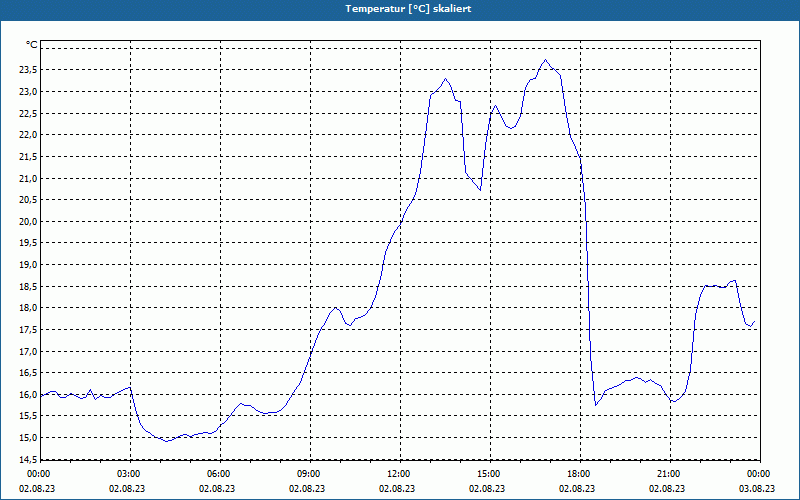Viewport: 800px width, 500px height.
Task: Choose the 18,5 temperature tick label
Action: coord(28,286)
